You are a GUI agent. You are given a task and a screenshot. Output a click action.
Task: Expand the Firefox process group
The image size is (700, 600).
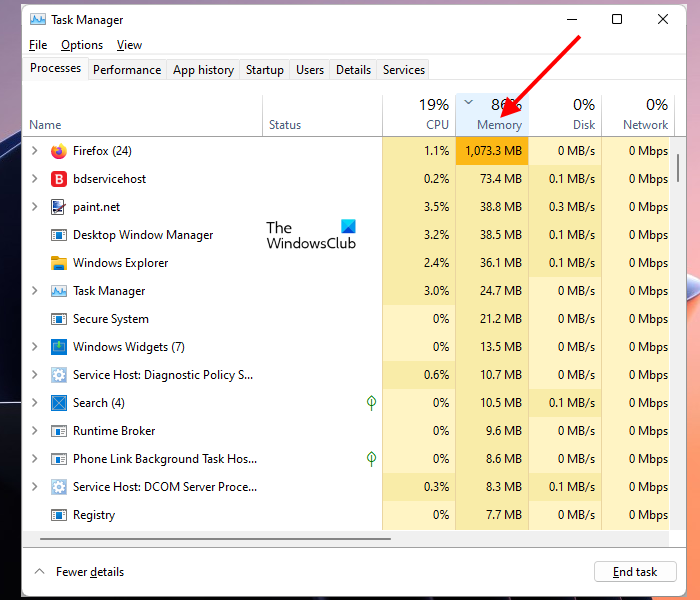[35, 151]
